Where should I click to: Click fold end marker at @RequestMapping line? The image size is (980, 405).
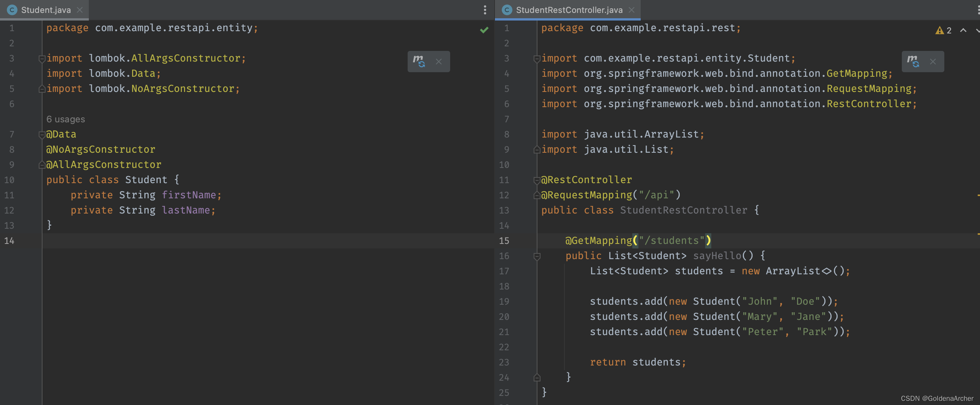coord(537,196)
